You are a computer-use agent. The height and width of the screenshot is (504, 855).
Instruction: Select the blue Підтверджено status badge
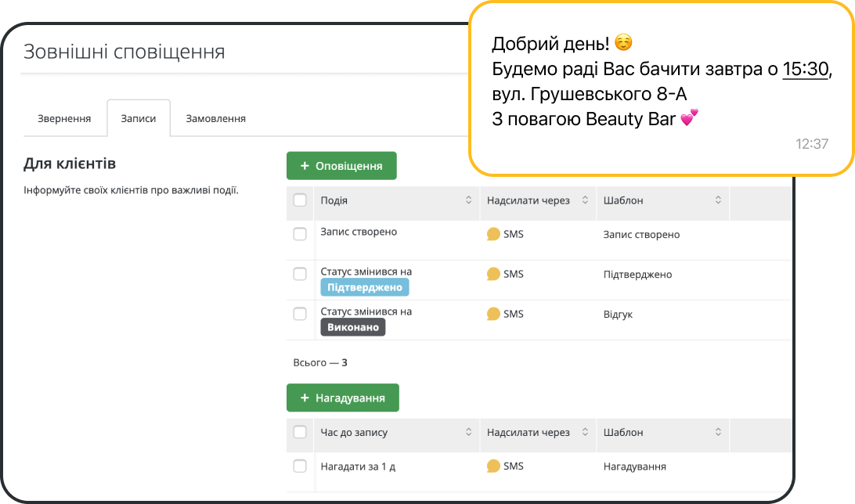click(x=365, y=287)
